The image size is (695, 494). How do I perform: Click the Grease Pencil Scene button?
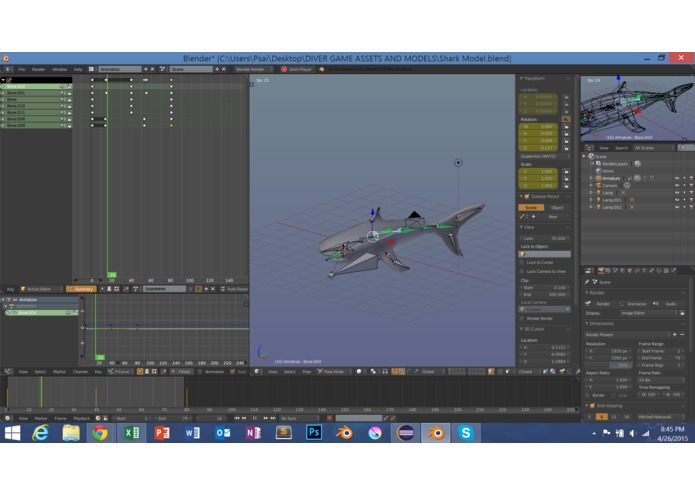coord(531,207)
